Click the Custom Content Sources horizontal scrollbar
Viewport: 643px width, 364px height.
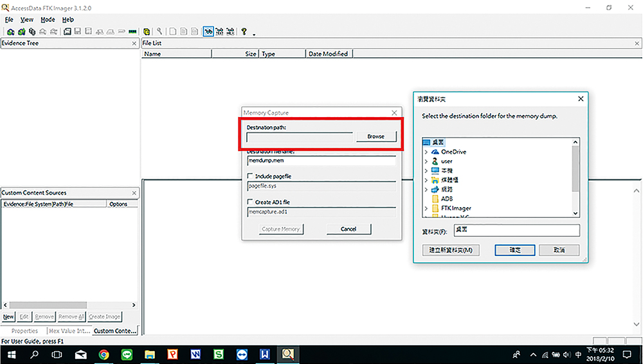click(x=48, y=305)
